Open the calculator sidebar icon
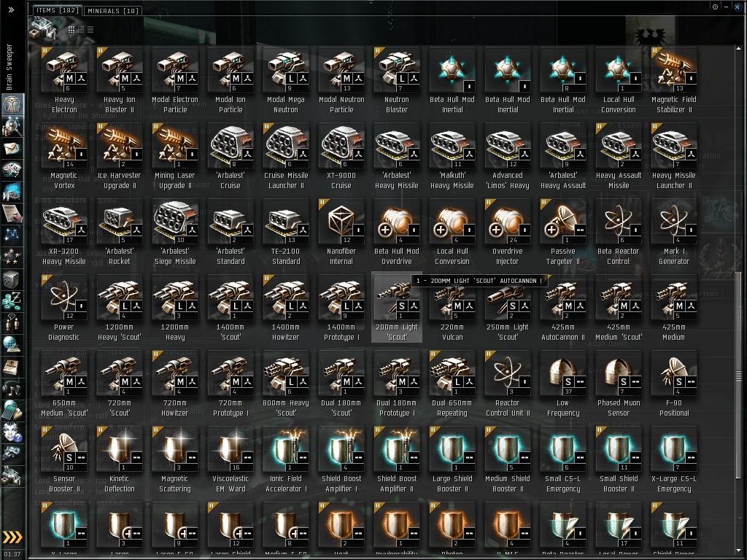This screenshot has height=560, width=747. tap(12, 411)
